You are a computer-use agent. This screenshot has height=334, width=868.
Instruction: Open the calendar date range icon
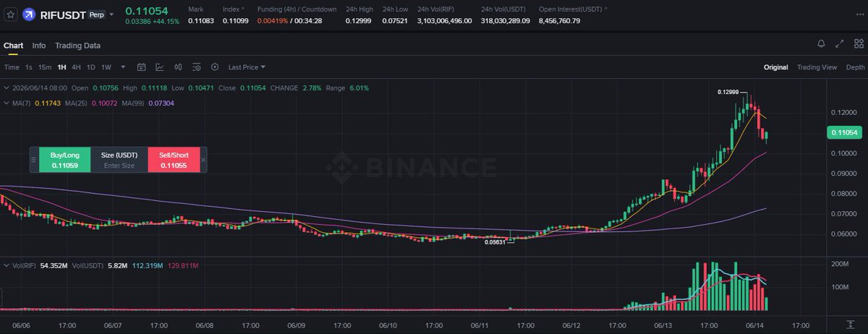click(x=141, y=67)
